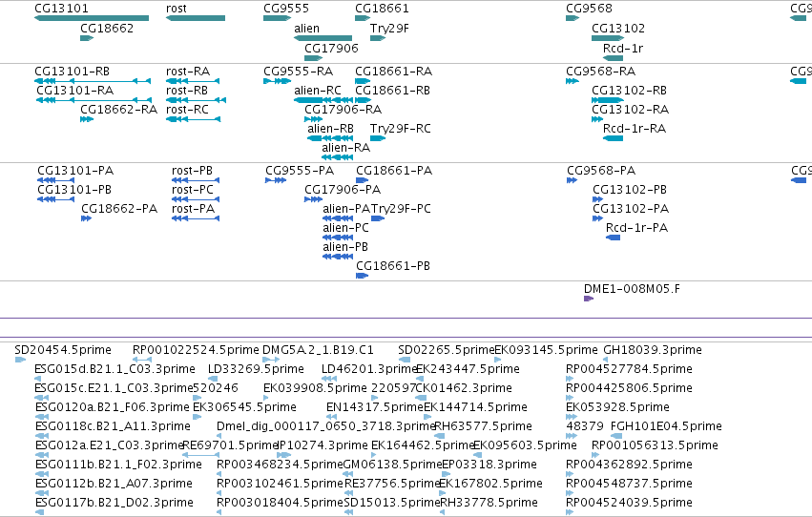The width and height of the screenshot is (812, 517).
Task: Click the CG18662-PA protein label
Action: point(119,209)
